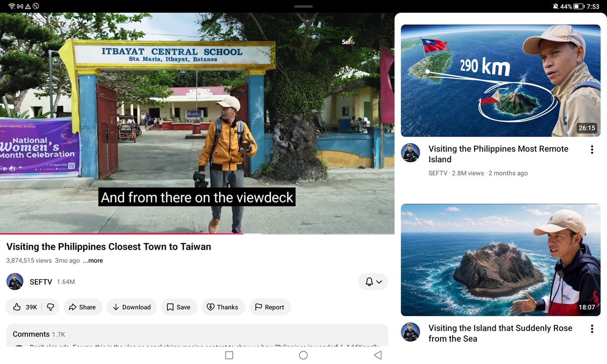Send Thanks to the creator
Screen dimensions: 607x364
[x=223, y=307]
